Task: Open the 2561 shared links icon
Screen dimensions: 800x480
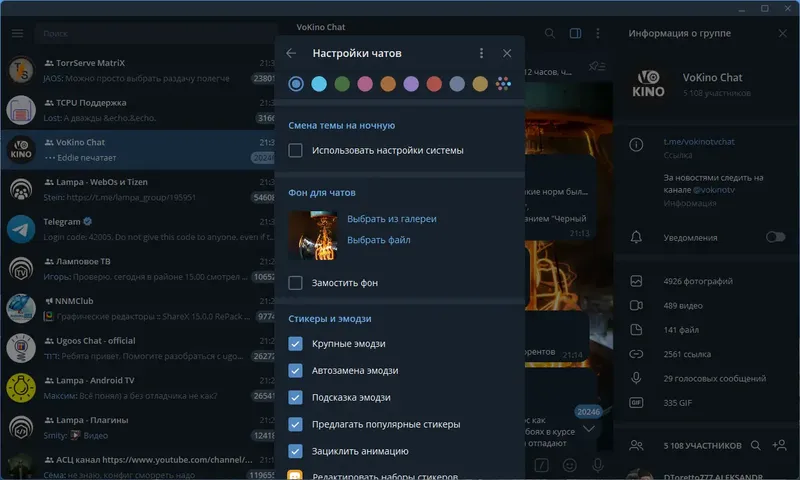Action: (636, 354)
